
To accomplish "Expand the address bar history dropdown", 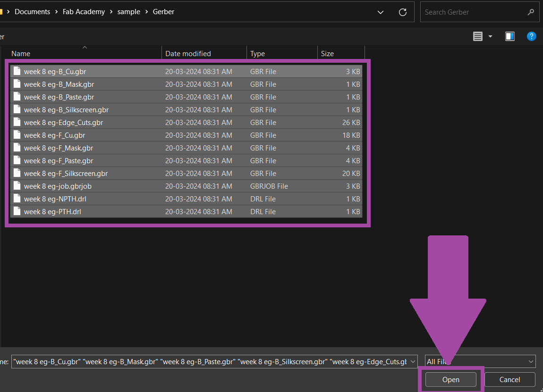I will 381,12.
